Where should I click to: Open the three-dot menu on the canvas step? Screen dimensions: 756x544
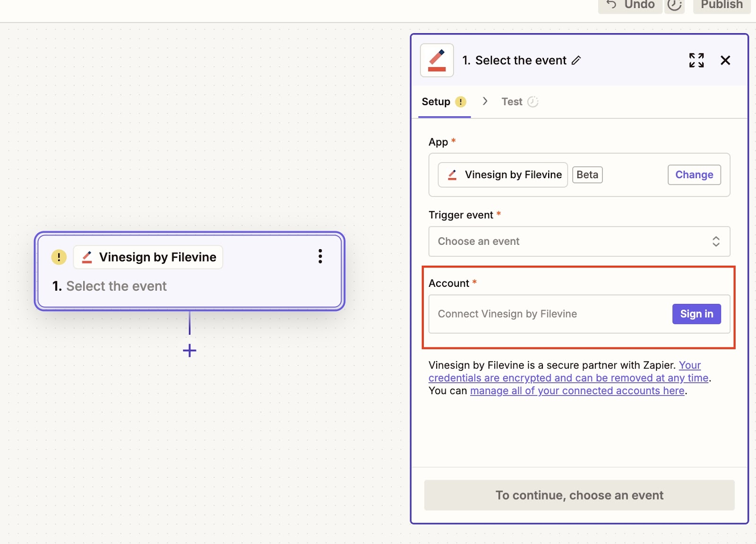320,256
